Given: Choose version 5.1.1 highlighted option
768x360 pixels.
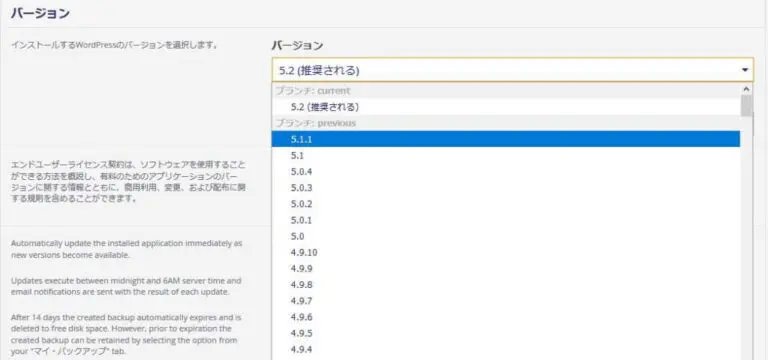Looking at the screenshot, I should click(x=506, y=139).
